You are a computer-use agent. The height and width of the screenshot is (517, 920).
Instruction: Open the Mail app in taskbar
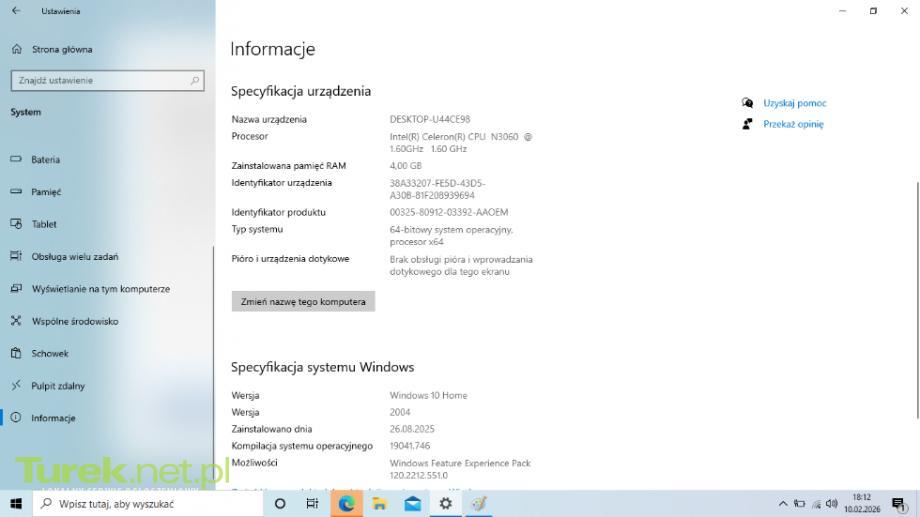tap(412, 504)
